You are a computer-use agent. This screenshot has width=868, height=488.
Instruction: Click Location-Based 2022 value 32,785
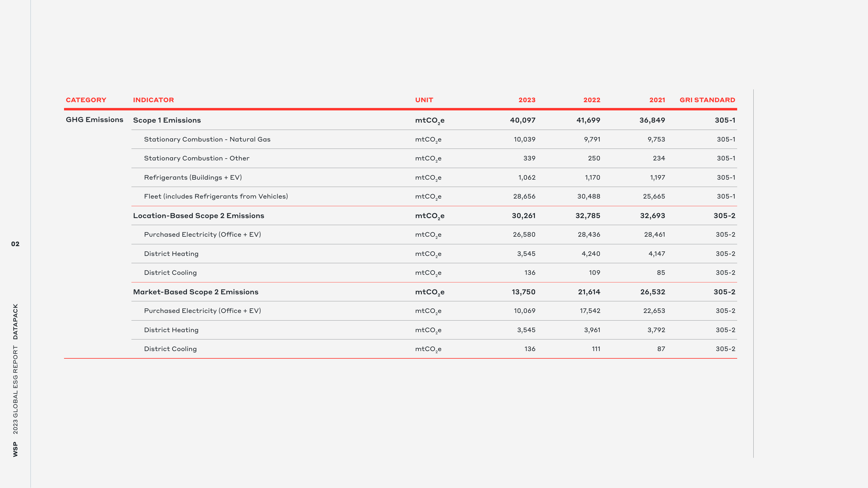tap(588, 216)
